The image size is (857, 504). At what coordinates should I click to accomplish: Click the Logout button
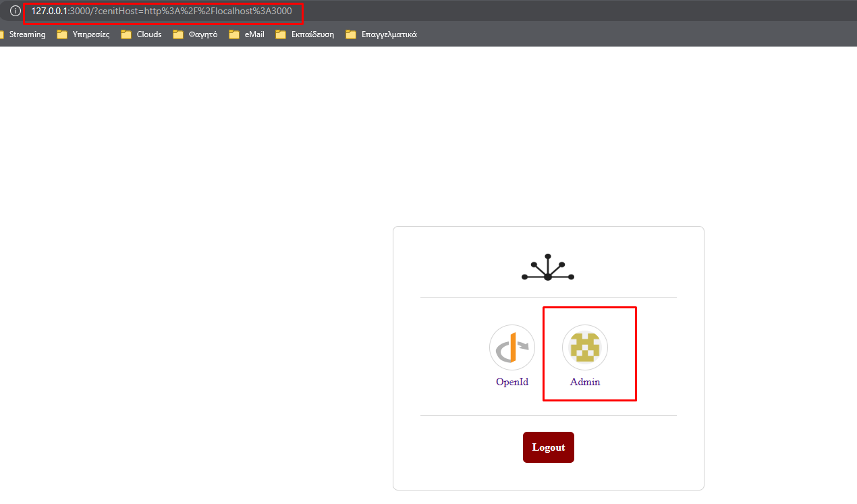click(548, 447)
